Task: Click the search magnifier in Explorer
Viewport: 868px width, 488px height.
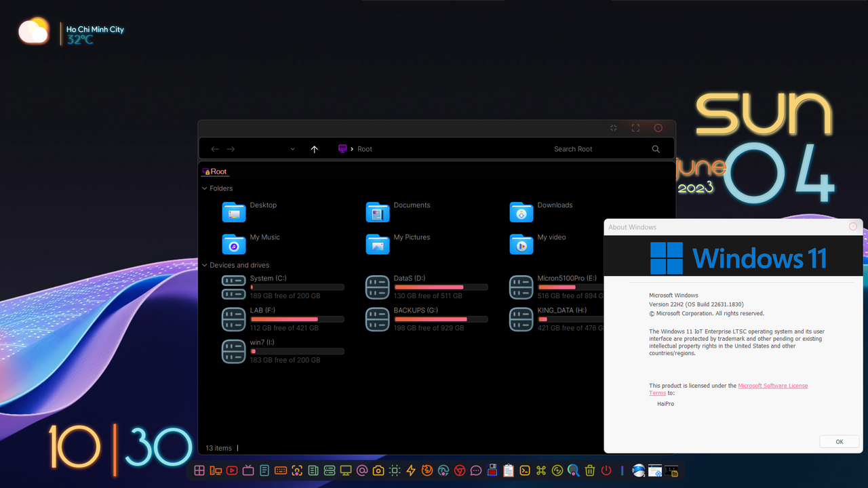Action: click(656, 149)
